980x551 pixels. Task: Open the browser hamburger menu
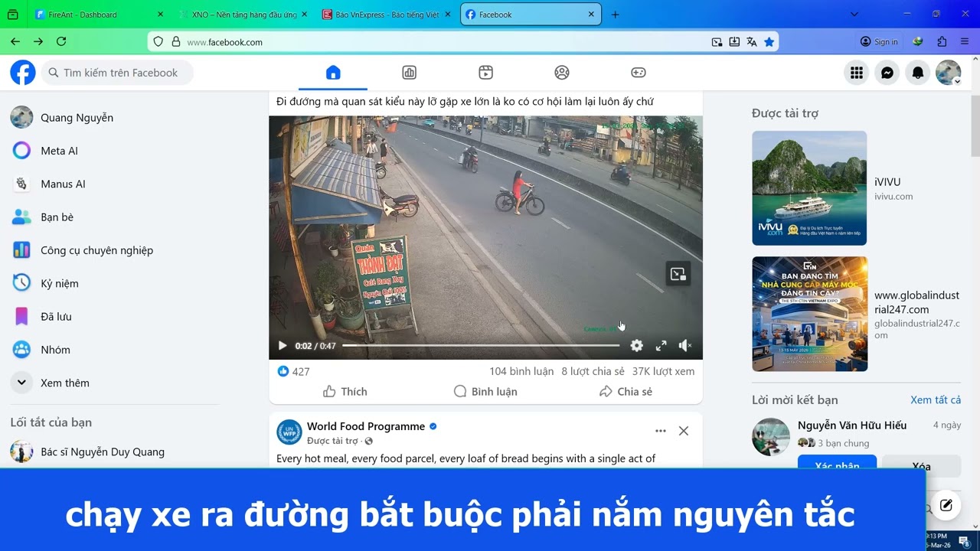[965, 42]
